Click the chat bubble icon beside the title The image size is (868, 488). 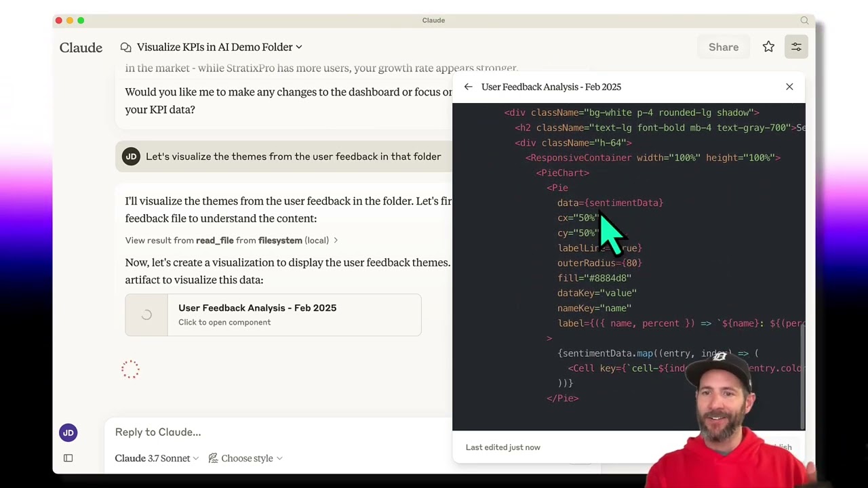125,47
